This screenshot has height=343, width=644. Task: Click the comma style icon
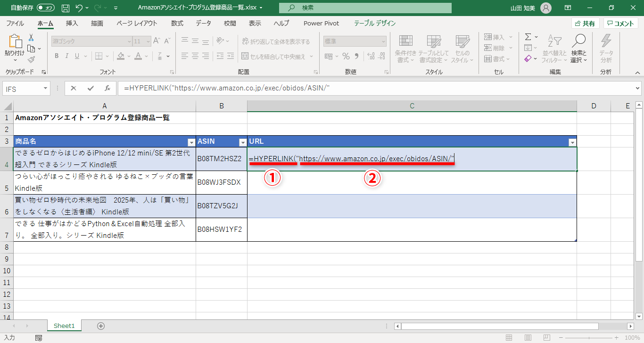pyautogui.click(x=357, y=56)
